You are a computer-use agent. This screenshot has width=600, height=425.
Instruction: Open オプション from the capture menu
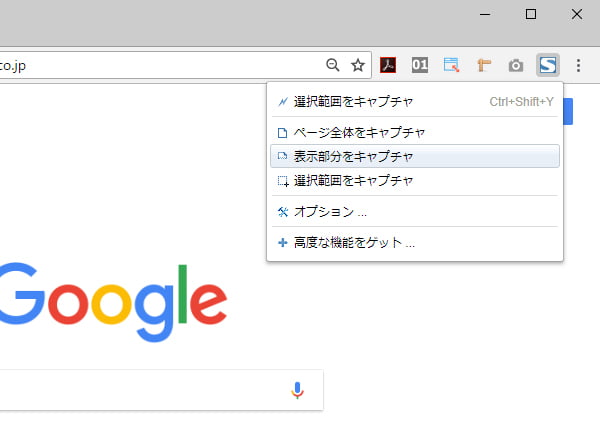[330, 212]
